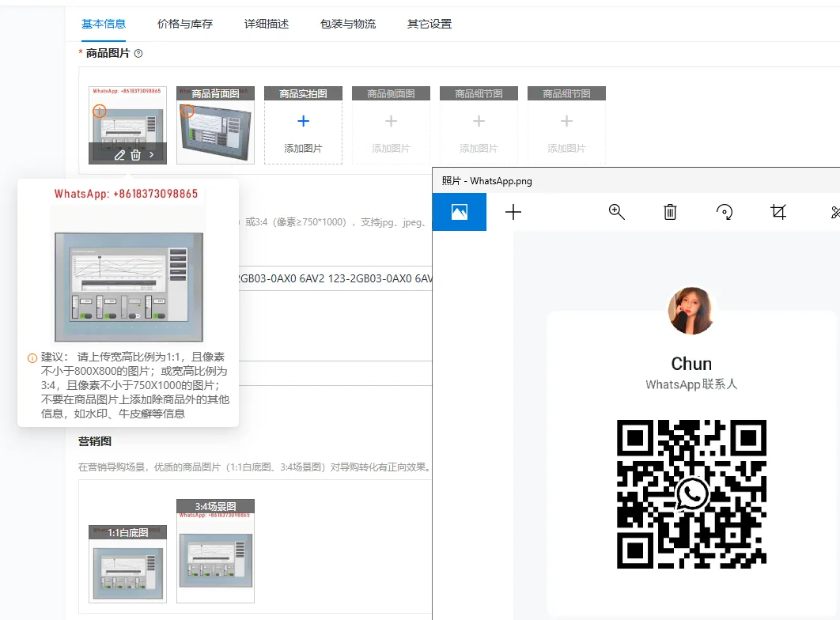Switch to the 基本信息 tab
The image size is (840, 620).
[x=104, y=24]
